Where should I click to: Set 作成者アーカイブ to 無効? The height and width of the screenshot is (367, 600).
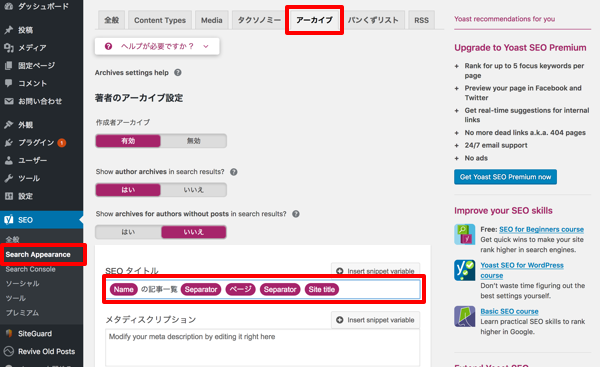pyautogui.click(x=194, y=141)
